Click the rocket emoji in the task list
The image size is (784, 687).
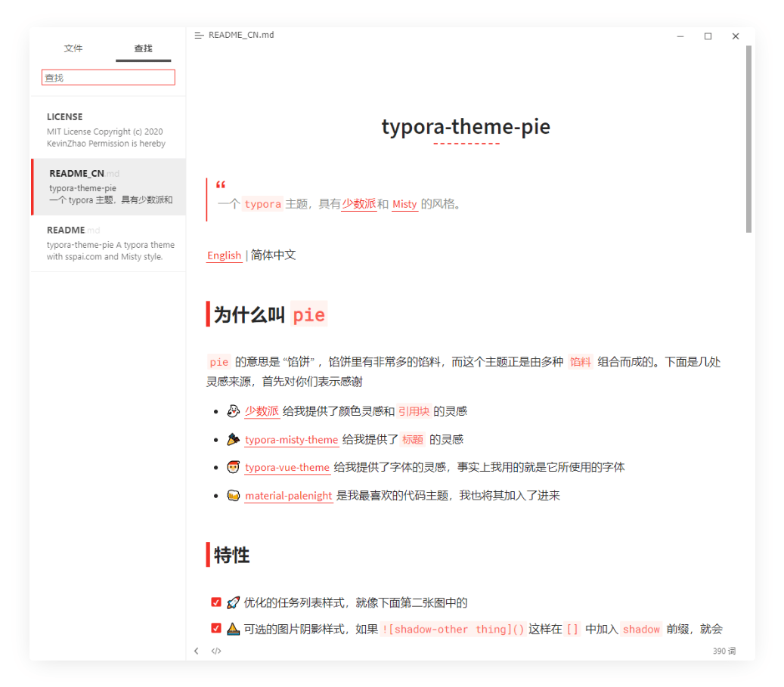(x=233, y=602)
